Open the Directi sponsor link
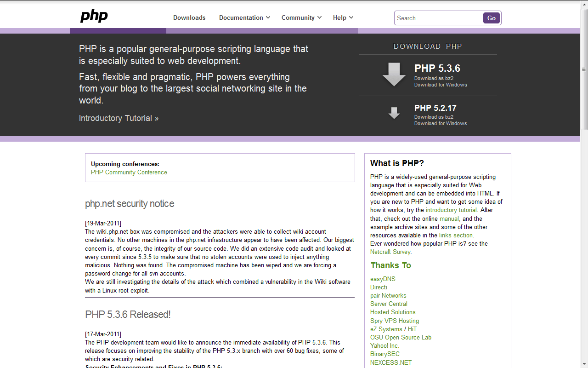The height and width of the screenshot is (368, 588). [379, 287]
